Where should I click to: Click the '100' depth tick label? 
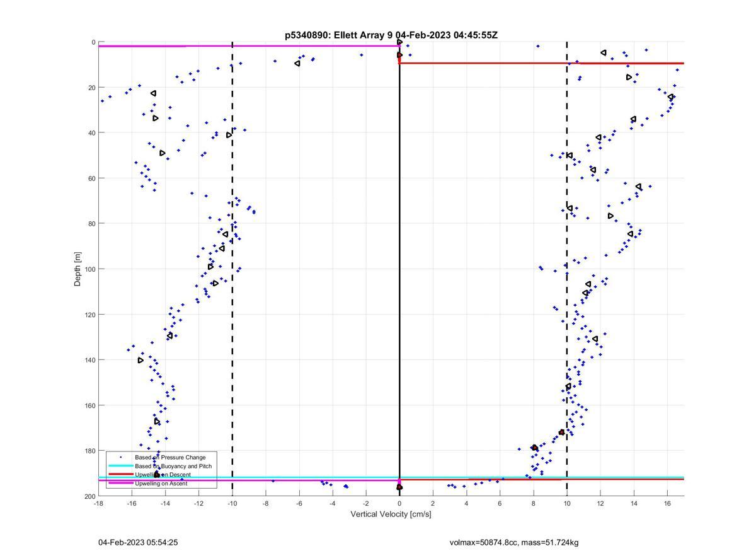89,269
